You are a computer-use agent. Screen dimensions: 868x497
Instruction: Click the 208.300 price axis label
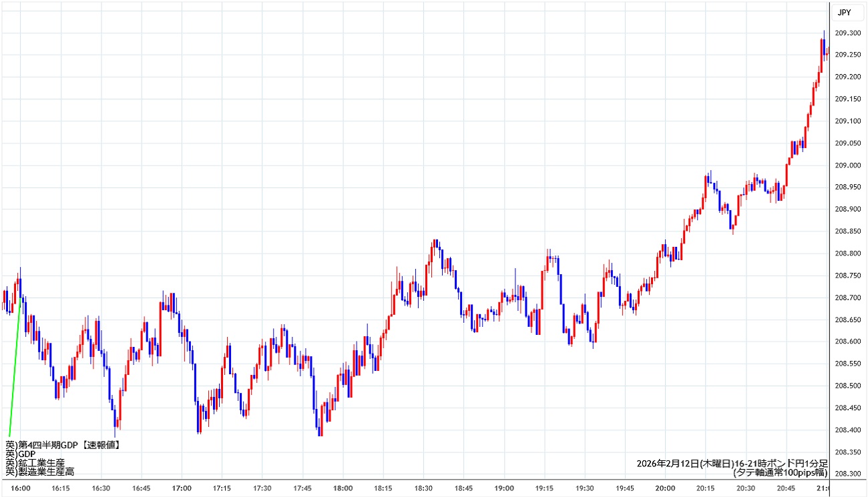847,474
